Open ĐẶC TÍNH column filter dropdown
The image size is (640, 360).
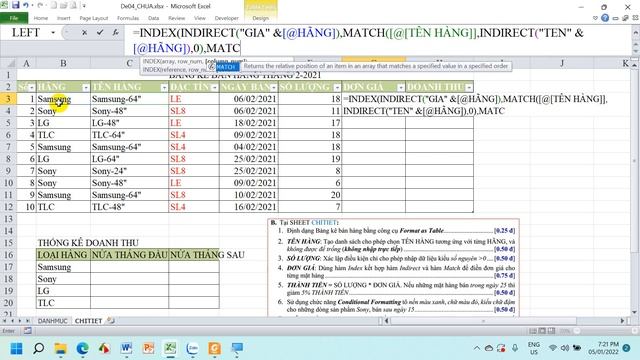214,87
